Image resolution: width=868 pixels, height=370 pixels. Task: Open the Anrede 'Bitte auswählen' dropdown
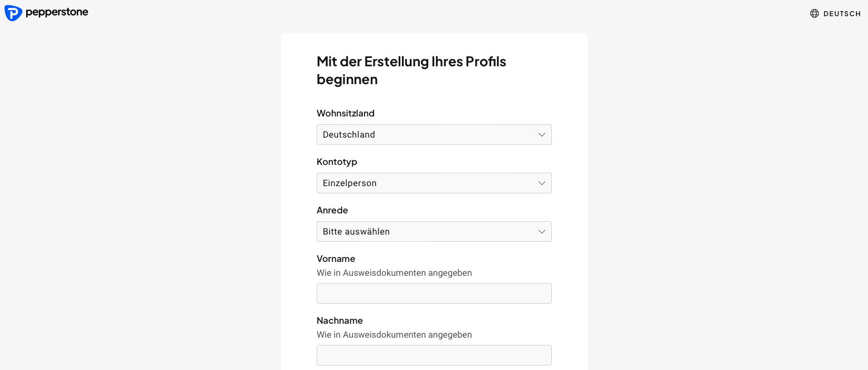pyautogui.click(x=434, y=231)
